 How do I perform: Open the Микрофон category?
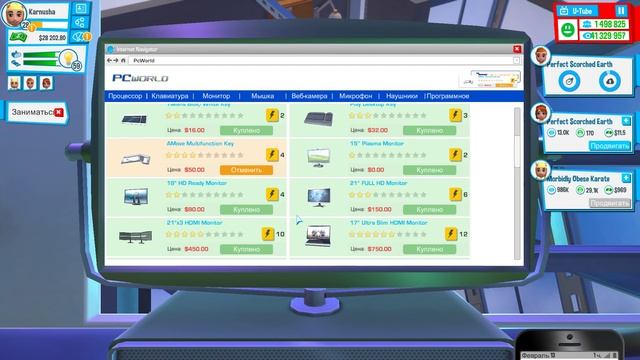click(356, 96)
